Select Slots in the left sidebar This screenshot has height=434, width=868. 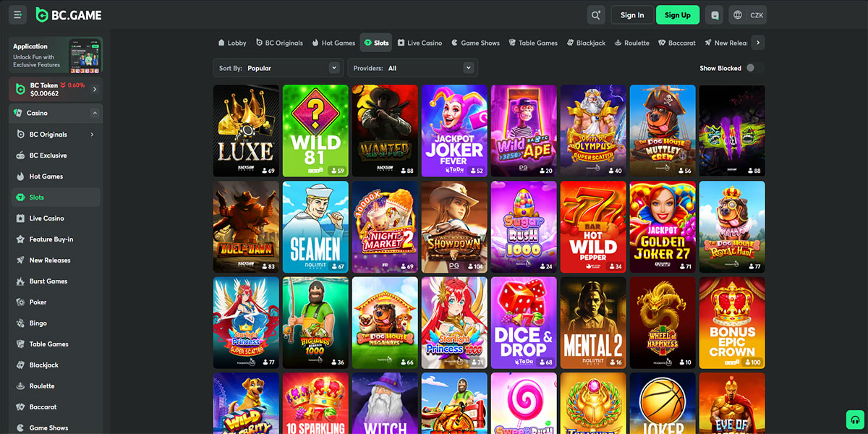[41, 197]
